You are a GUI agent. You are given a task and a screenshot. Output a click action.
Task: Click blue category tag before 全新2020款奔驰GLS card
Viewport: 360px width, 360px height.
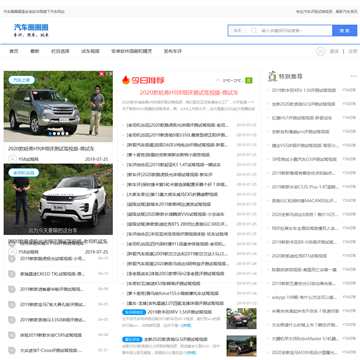coord(132,340)
